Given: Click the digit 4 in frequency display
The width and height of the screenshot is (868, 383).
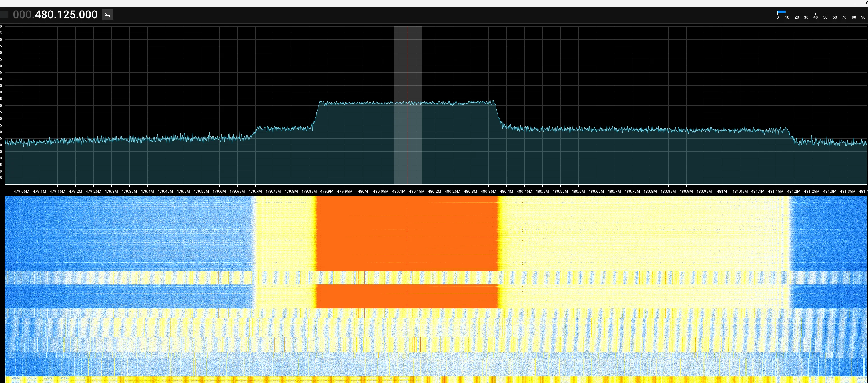Looking at the screenshot, I should click(x=38, y=15).
